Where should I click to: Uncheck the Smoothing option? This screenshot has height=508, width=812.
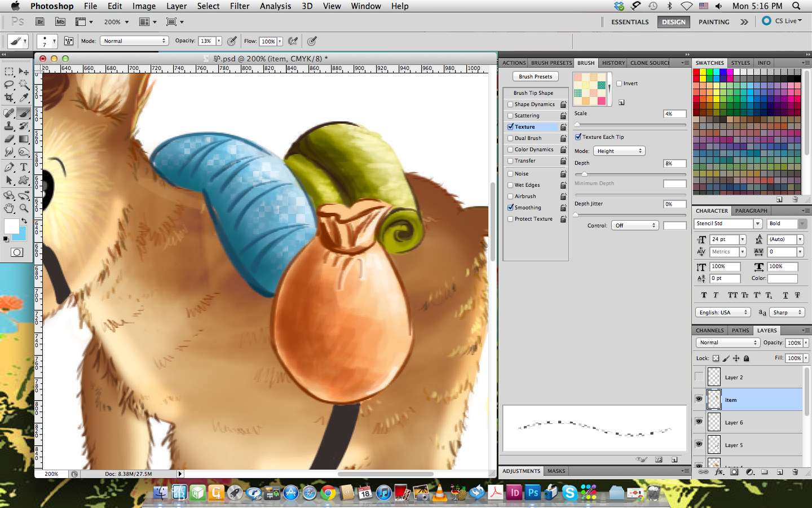(x=510, y=208)
